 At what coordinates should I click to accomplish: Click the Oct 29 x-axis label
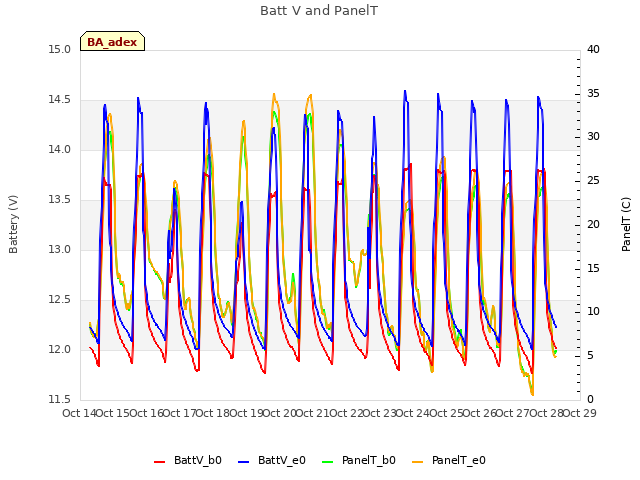tap(579, 413)
